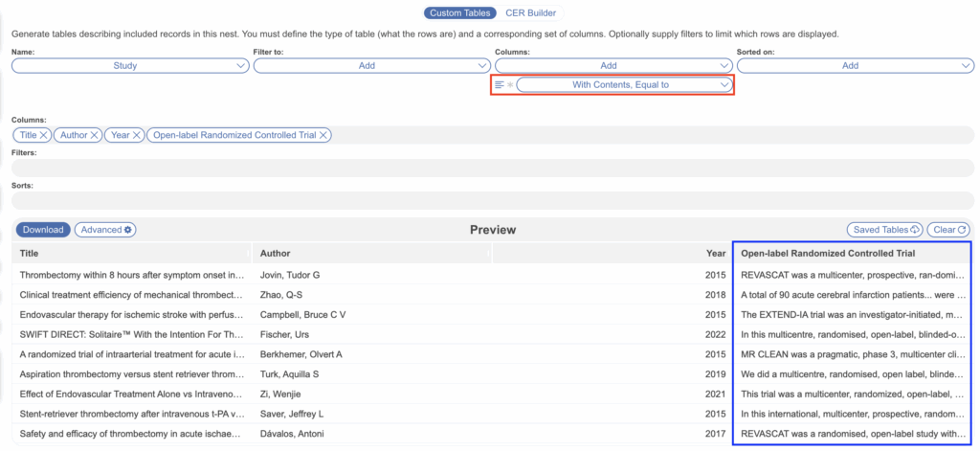
Task: Open Saved Tables via the cloud icon
Action: coord(915,230)
